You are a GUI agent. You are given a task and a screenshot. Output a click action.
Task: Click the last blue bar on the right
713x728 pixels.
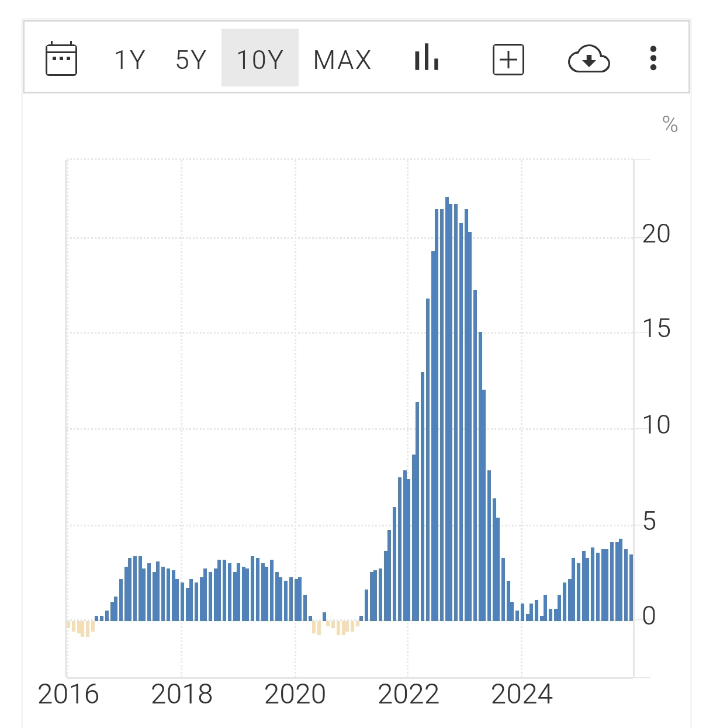click(631, 587)
